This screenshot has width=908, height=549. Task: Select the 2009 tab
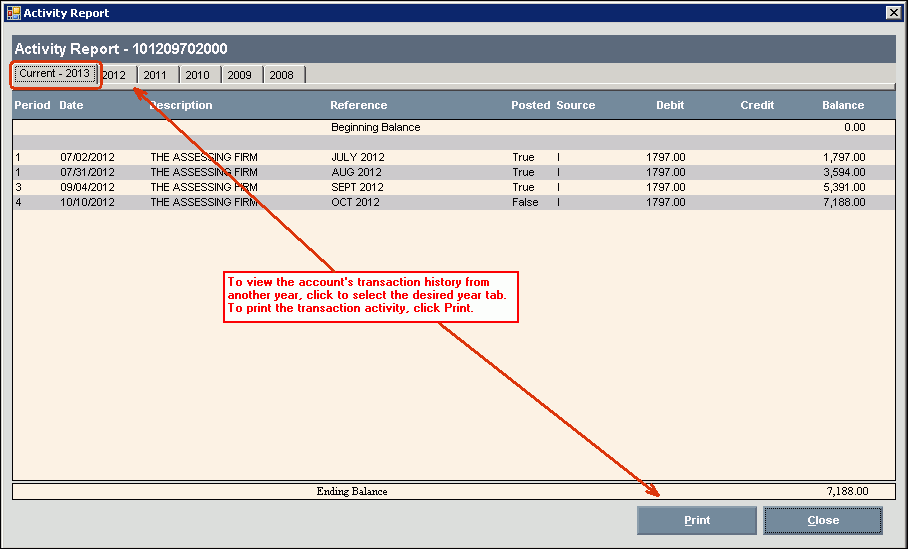tap(239, 75)
